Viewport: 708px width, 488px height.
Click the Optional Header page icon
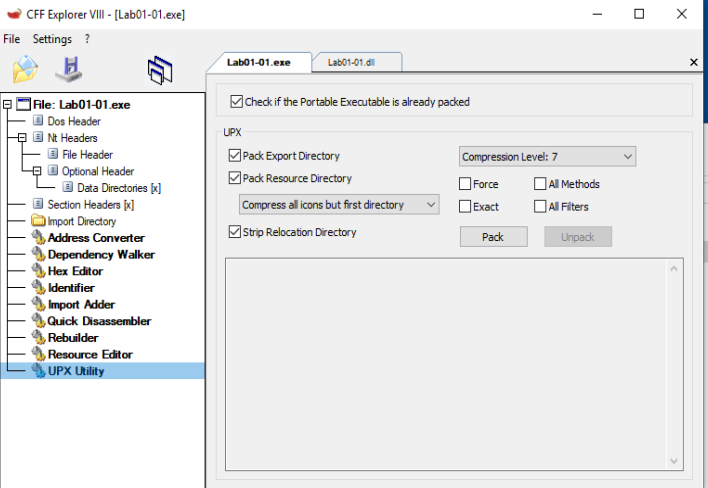pos(53,171)
